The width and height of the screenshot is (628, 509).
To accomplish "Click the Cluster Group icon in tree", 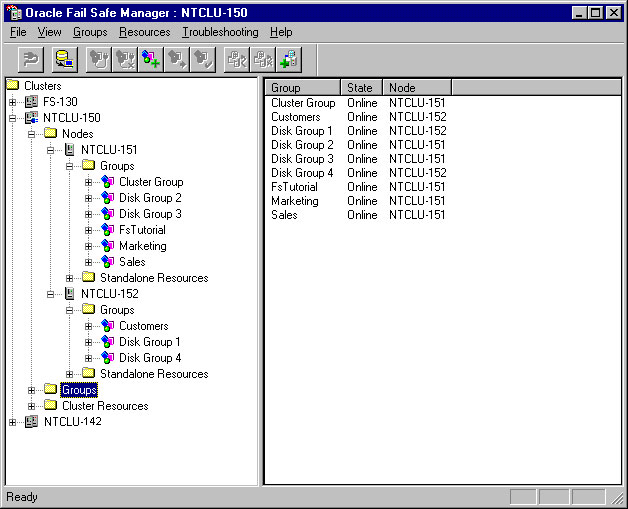I will click(x=108, y=182).
